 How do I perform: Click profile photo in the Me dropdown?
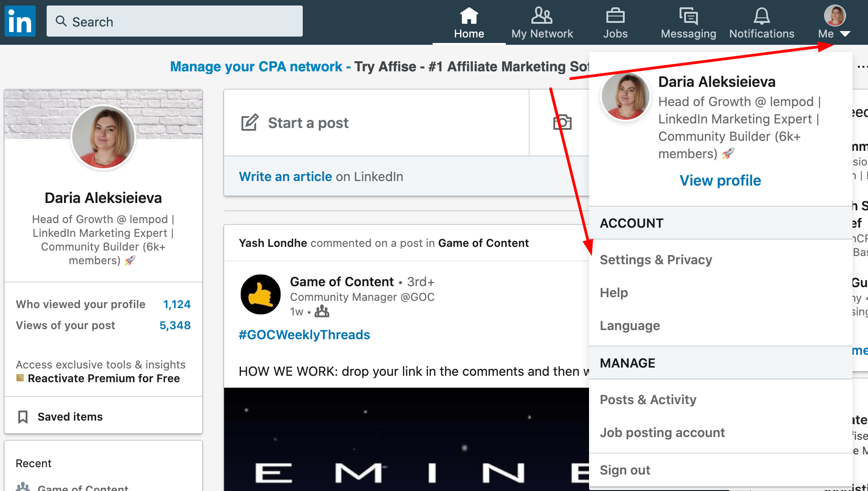[x=625, y=97]
